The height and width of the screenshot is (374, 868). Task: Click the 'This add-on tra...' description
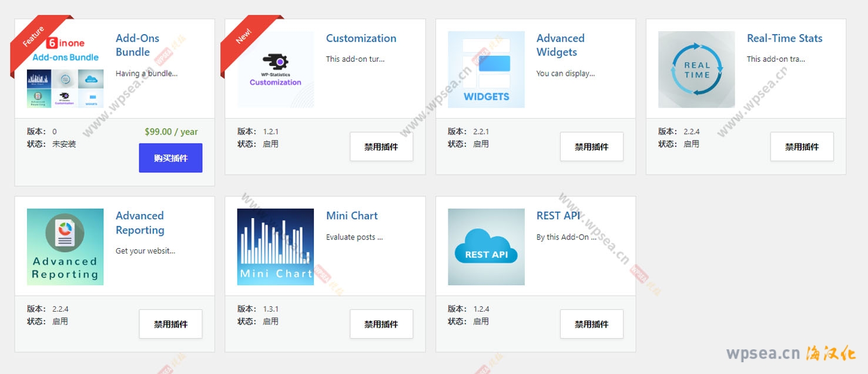(x=776, y=59)
